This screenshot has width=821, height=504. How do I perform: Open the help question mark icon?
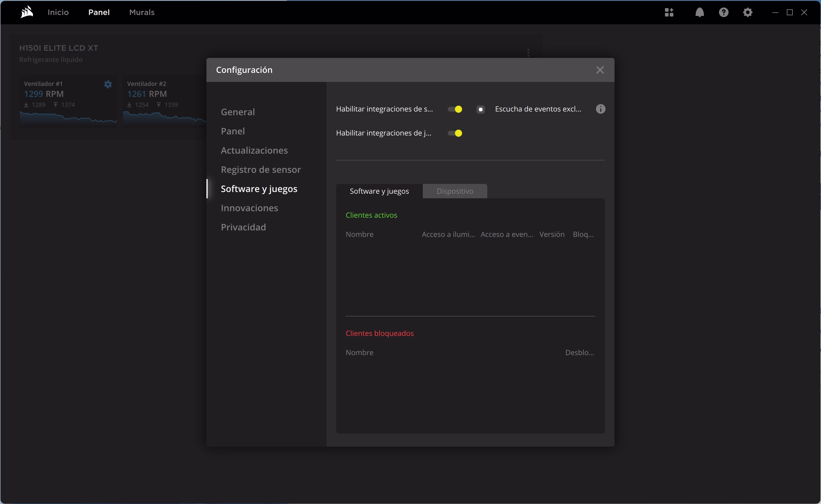pos(724,12)
